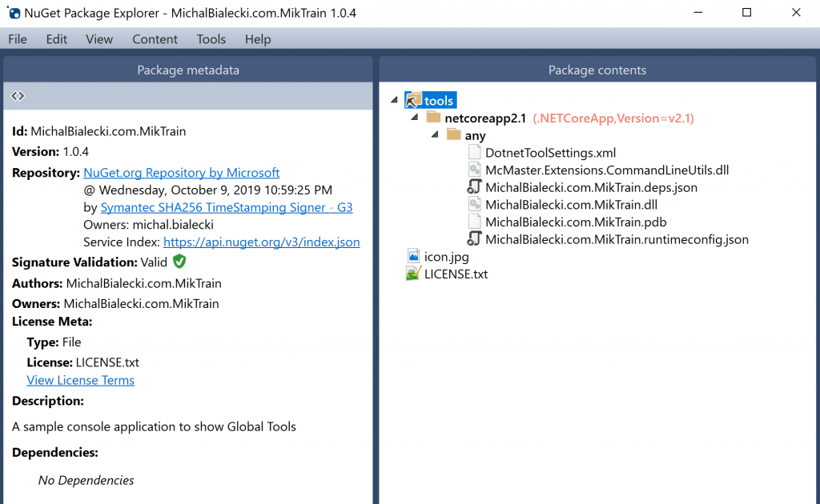Screen dimensions: 820x504
Task: Click the No Dependencies text
Action: click(86, 480)
